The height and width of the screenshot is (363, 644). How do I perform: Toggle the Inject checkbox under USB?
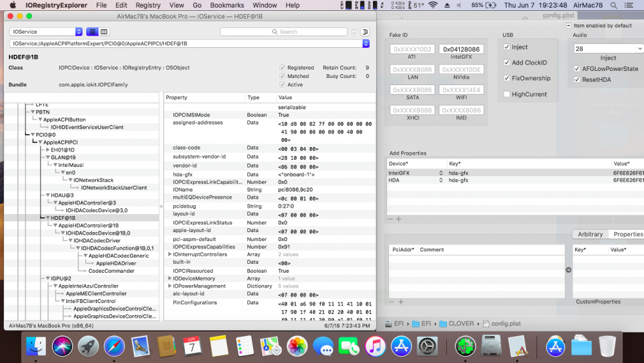point(507,47)
